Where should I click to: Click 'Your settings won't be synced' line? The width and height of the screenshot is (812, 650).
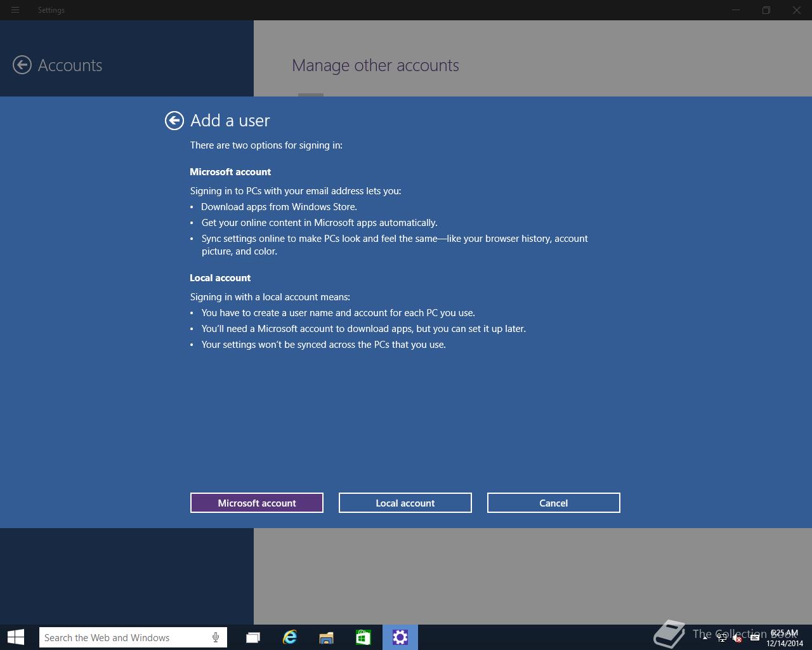324,345
